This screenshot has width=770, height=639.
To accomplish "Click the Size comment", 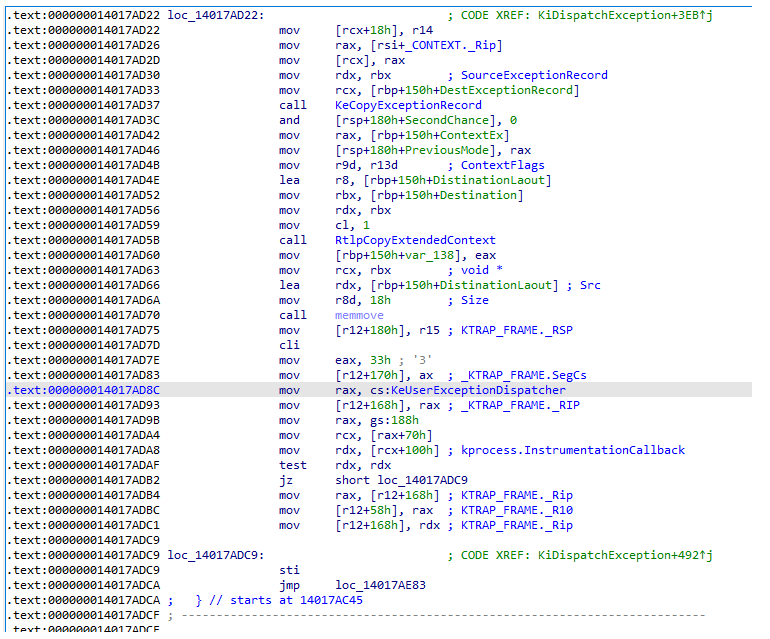I will [474, 300].
